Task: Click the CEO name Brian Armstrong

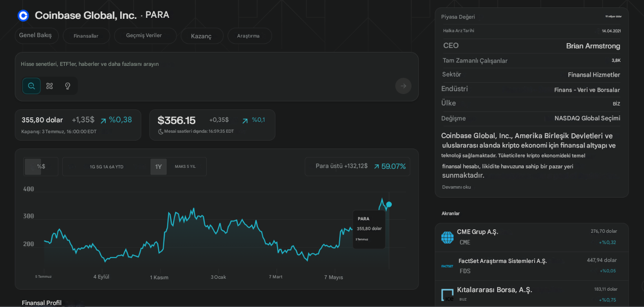Action: coord(593,46)
